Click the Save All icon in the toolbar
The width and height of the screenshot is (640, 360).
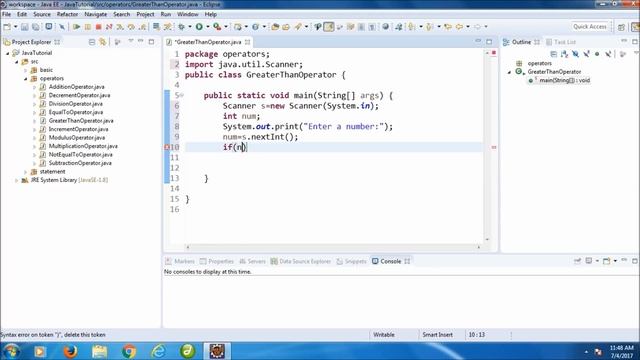click(x=36, y=27)
